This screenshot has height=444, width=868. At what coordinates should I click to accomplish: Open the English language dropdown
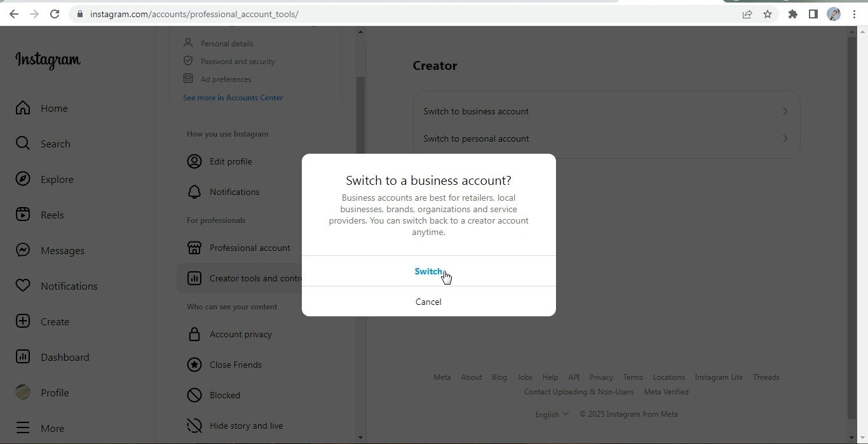[x=552, y=414]
